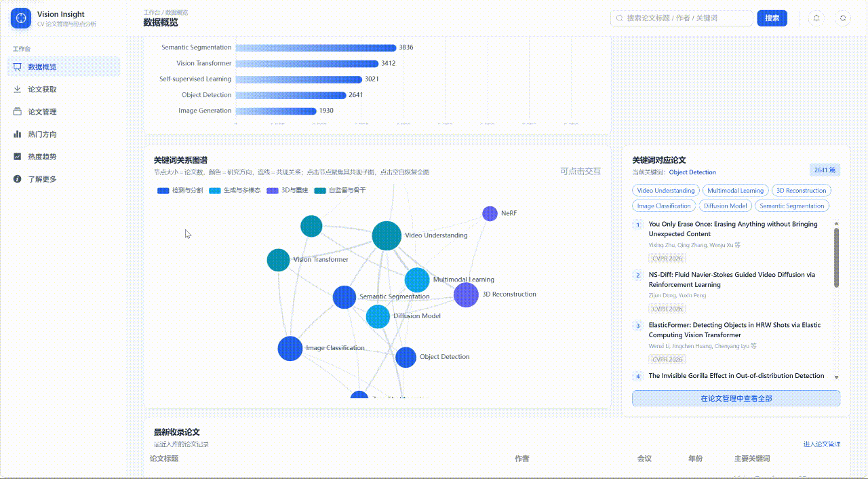868x479 pixels.
Task: Select 热门方向 in the sidebar
Action: pos(64,134)
